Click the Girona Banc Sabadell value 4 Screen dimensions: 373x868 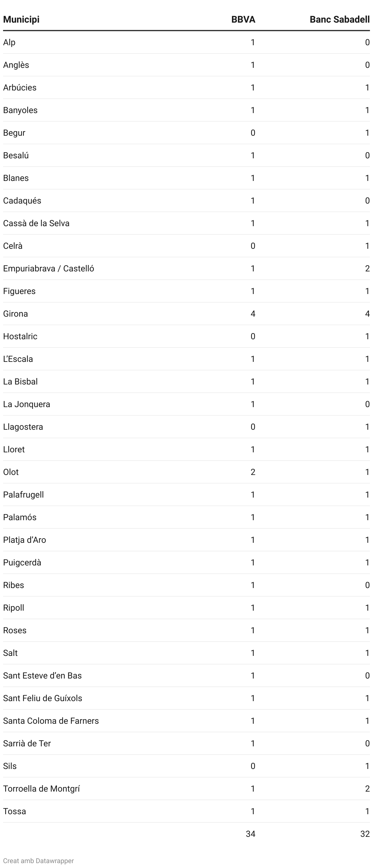367,314
